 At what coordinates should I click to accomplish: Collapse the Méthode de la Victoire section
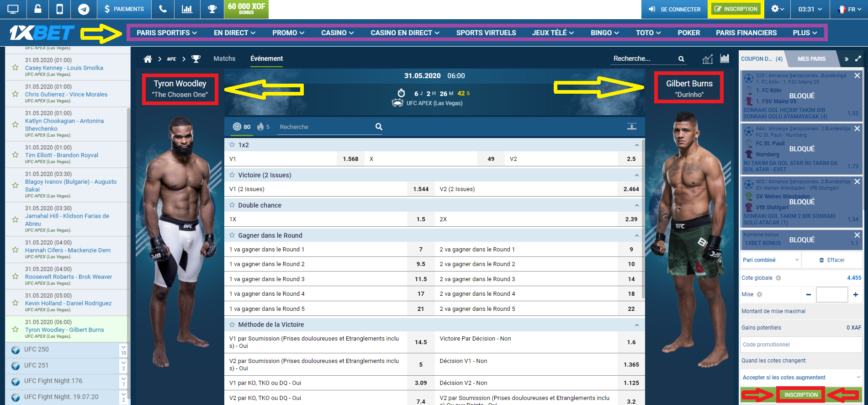(636, 325)
